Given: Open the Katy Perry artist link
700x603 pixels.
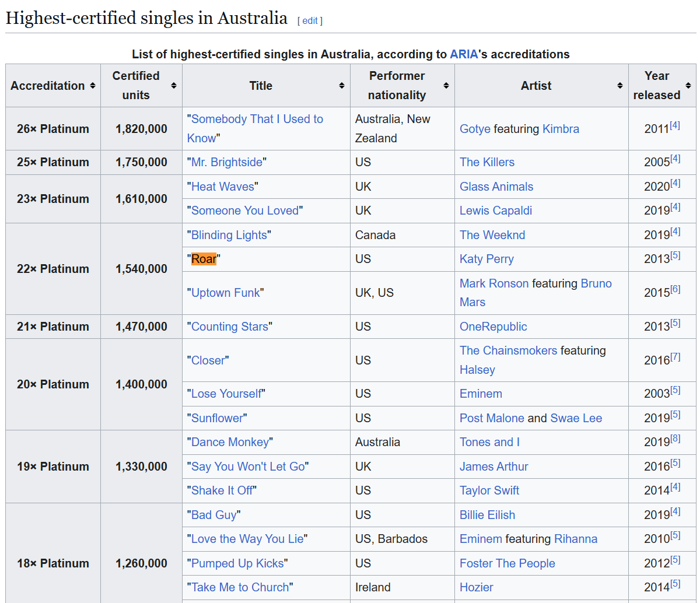Looking at the screenshot, I should (487, 259).
